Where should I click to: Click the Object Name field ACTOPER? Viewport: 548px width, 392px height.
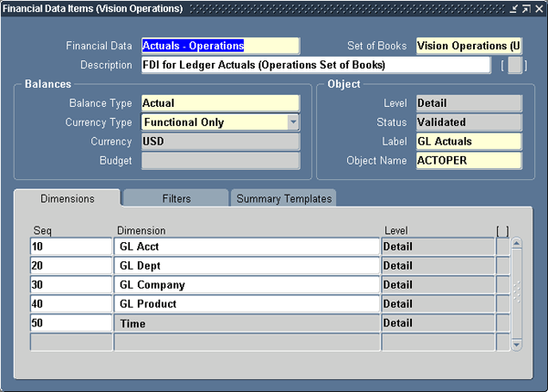pyautogui.click(x=469, y=161)
